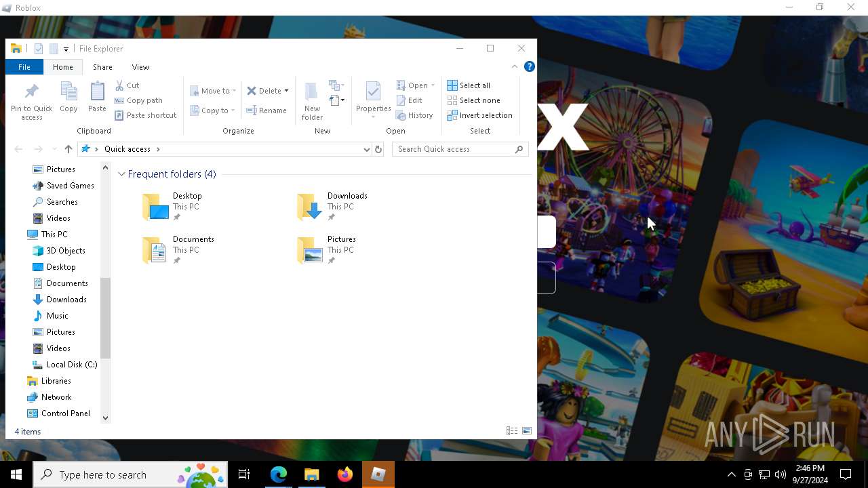Expand the Open button dropdown
The width and height of the screenshot is (868, 488).
(x=433, y=85)
